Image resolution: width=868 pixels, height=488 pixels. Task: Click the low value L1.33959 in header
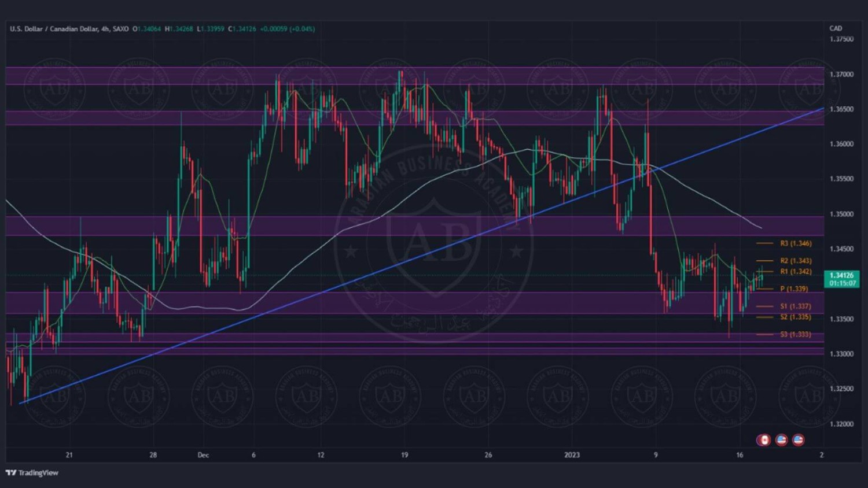click(x=211, y=29)
